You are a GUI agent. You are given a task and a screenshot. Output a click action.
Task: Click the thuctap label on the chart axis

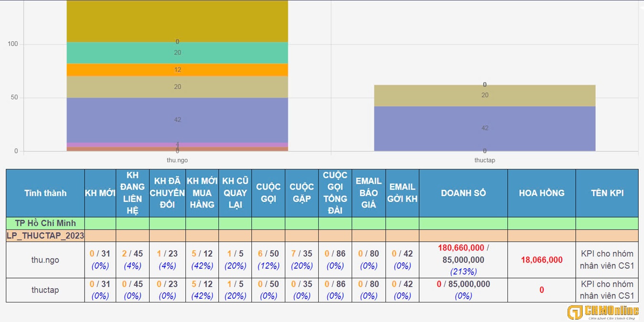click(484, 160)
